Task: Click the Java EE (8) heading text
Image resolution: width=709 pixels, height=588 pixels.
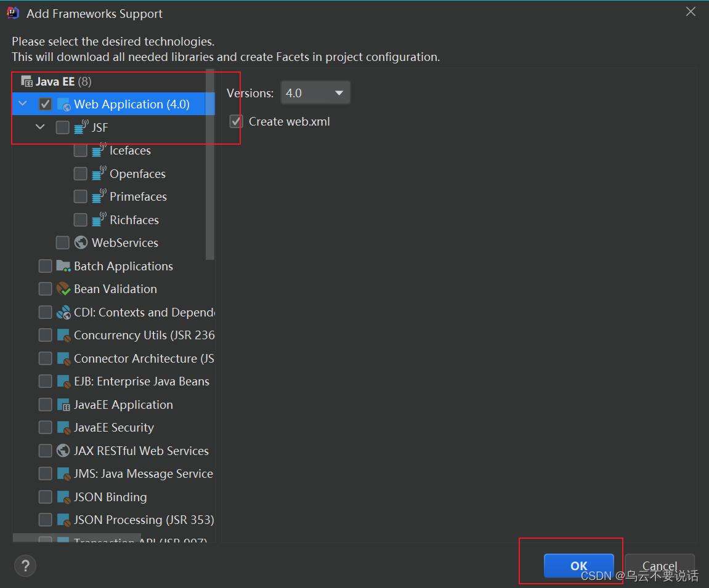Action: (x=64, y=82)
